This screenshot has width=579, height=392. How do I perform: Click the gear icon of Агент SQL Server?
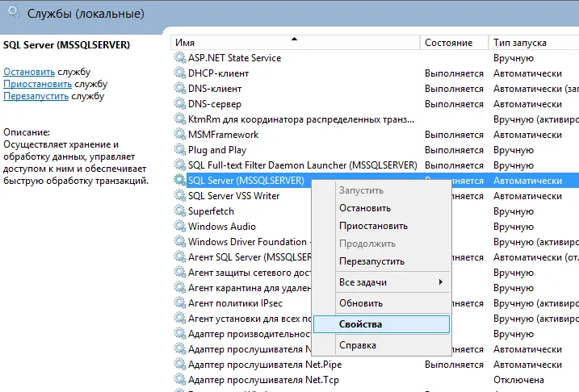(180, 257)
